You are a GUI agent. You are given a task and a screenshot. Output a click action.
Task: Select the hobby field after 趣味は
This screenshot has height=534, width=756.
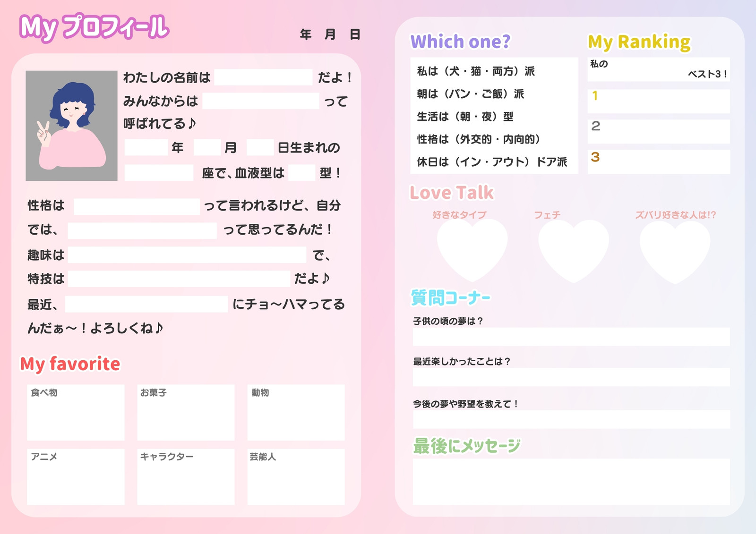187,255
